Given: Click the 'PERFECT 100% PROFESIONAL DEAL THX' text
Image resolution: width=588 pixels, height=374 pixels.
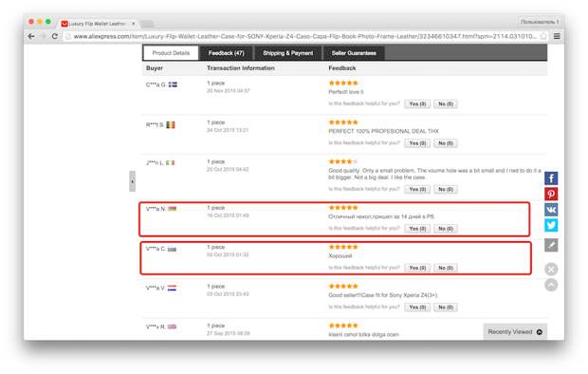Looking at the screenshot, I should (384, 131).
